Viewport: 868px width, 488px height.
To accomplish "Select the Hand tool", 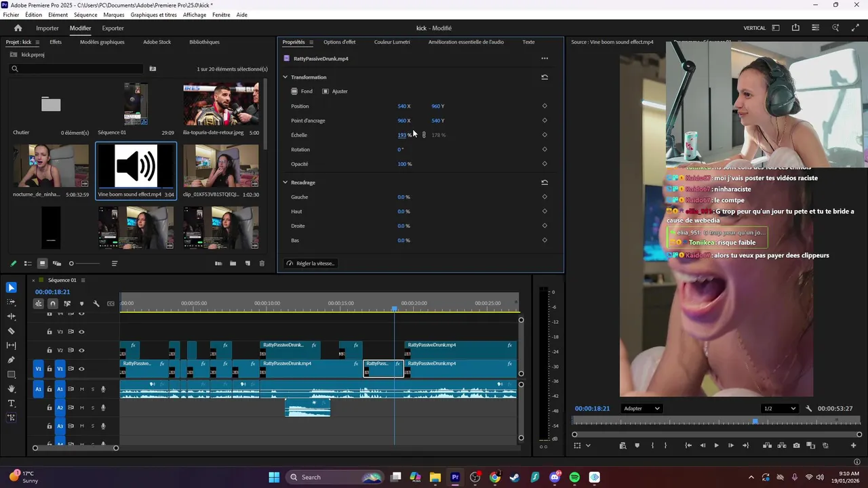I will 12,389.
